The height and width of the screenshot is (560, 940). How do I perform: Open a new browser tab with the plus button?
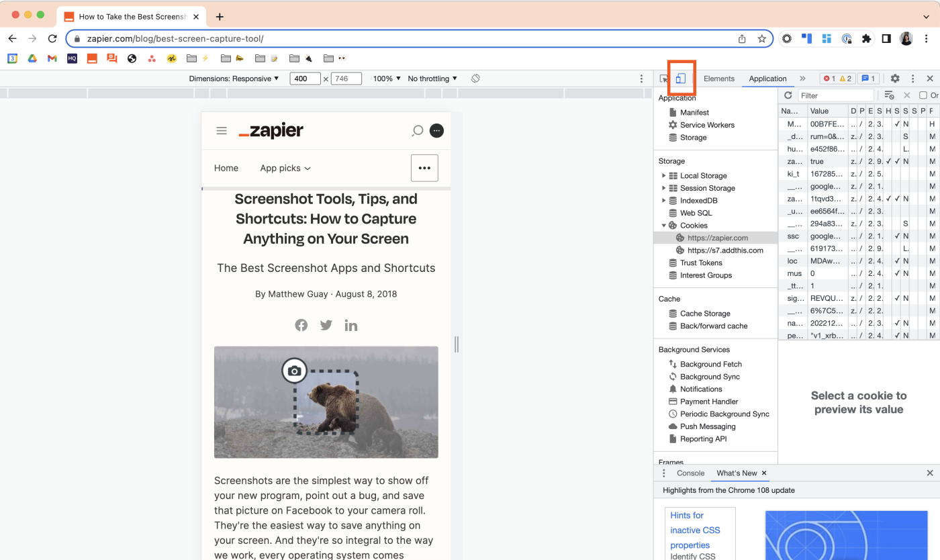click(x=220, y=17)
